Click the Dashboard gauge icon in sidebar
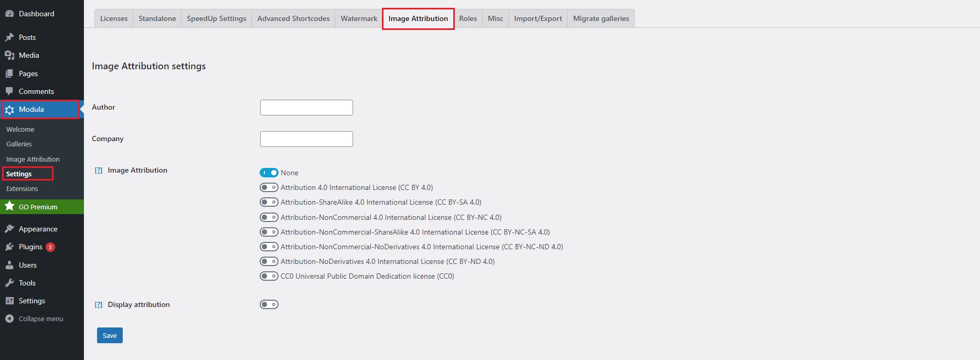Screen dimensions: 980x360 (9, 14)
